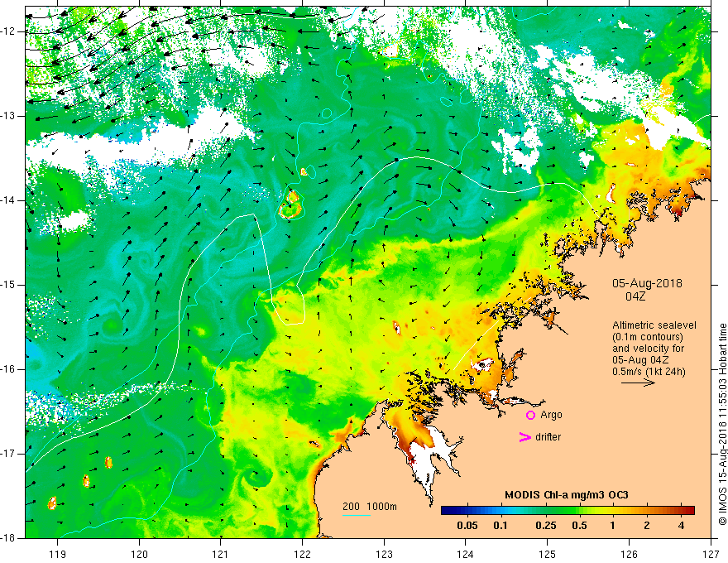Click the longitude axis label '124'
The height and width of the screenshot is (563, 728).
click(466, 554)
